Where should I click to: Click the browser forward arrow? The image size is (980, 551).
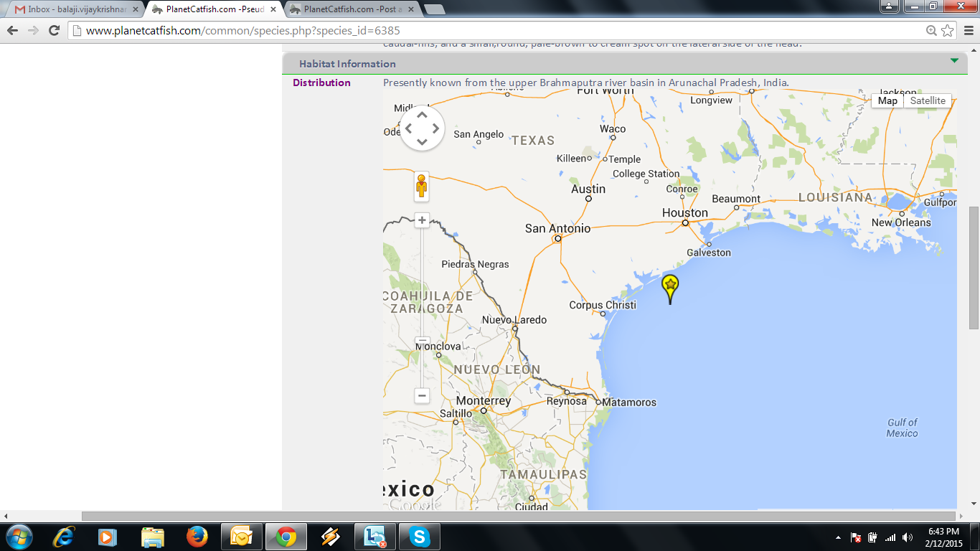coord(33,30)
